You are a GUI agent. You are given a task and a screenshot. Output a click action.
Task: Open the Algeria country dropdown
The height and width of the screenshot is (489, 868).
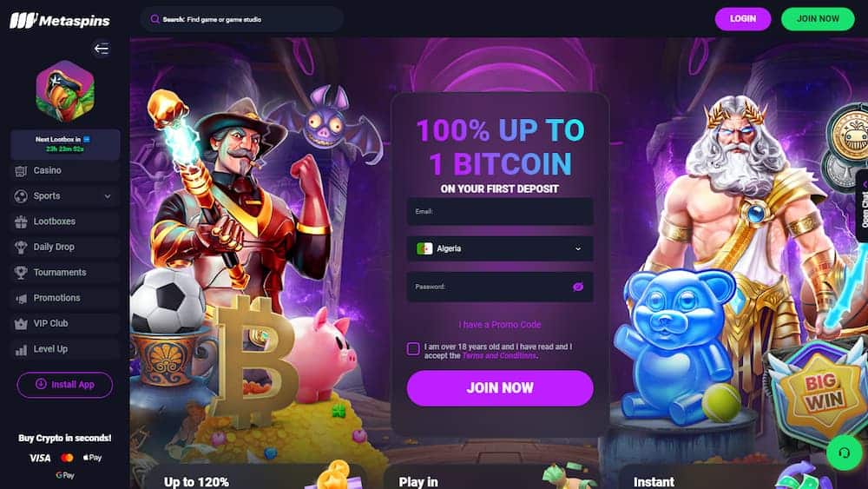coord(500,248)
